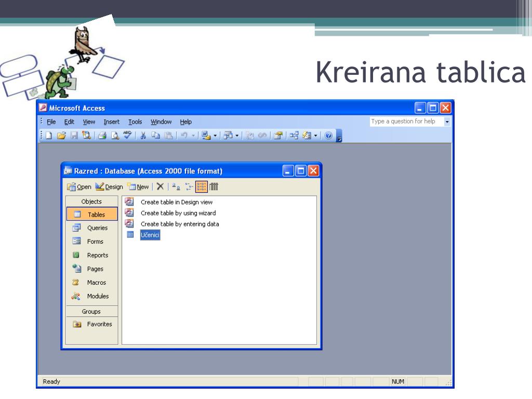This screenshot has width=532, height=399.
Task: Open the View menu
Action: (89, 122)
